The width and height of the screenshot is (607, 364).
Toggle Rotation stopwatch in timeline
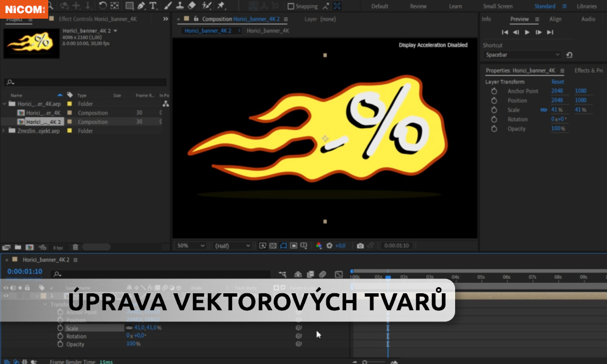(x=60, y=336)
